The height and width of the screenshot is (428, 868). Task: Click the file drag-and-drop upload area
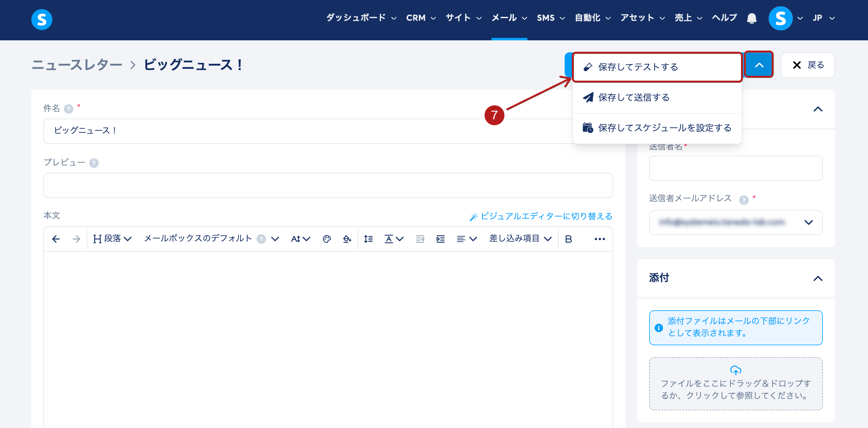click(x=736, y=383)
